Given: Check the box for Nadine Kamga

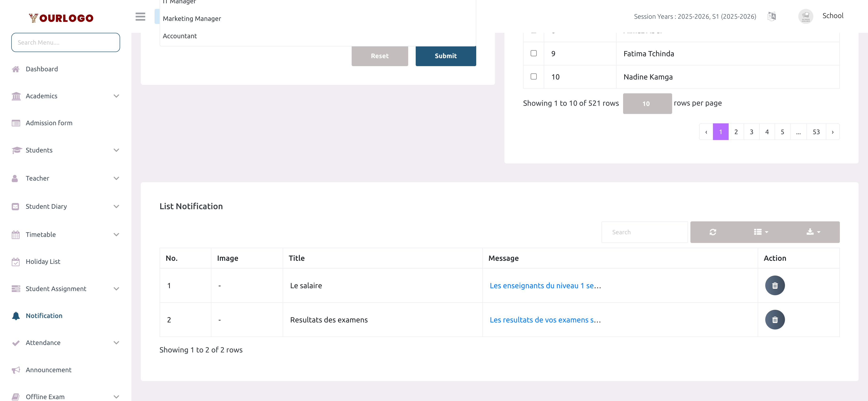Looking at the screenshot, I should coord(533,76).
